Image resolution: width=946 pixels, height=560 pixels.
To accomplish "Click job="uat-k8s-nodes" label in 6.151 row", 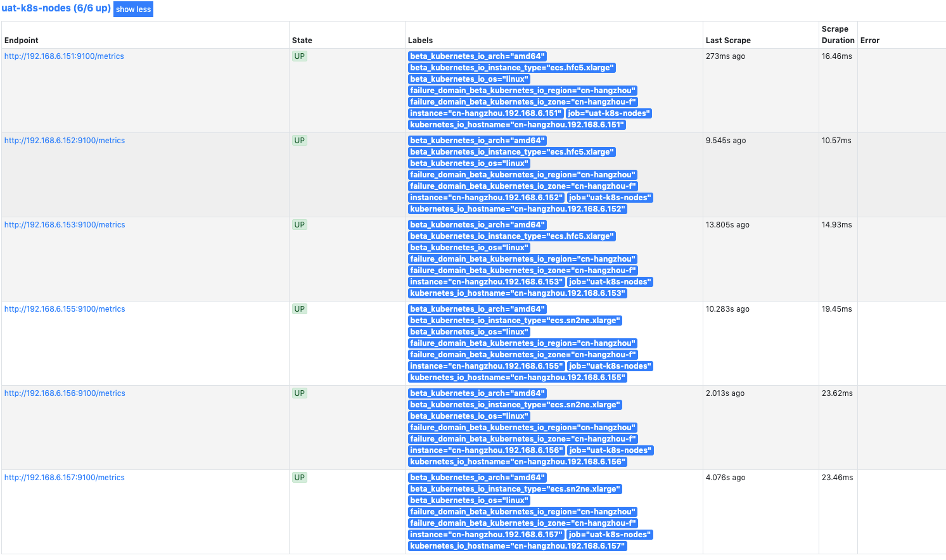I will (x=609, y=113).
